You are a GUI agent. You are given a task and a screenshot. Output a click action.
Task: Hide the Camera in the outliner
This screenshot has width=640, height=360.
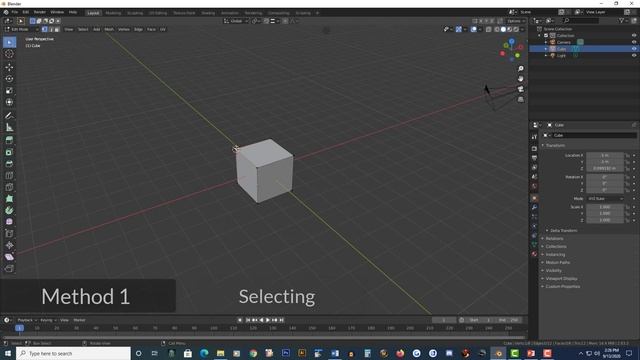pos(634,42)
